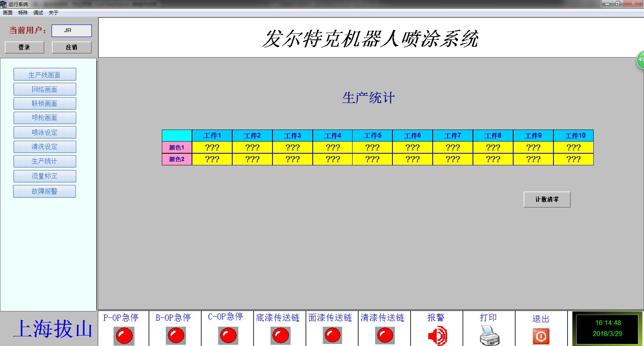The image size is (644, 346).
Task: Click the B-OP急停 red indicator
Action: coord(176,336)
